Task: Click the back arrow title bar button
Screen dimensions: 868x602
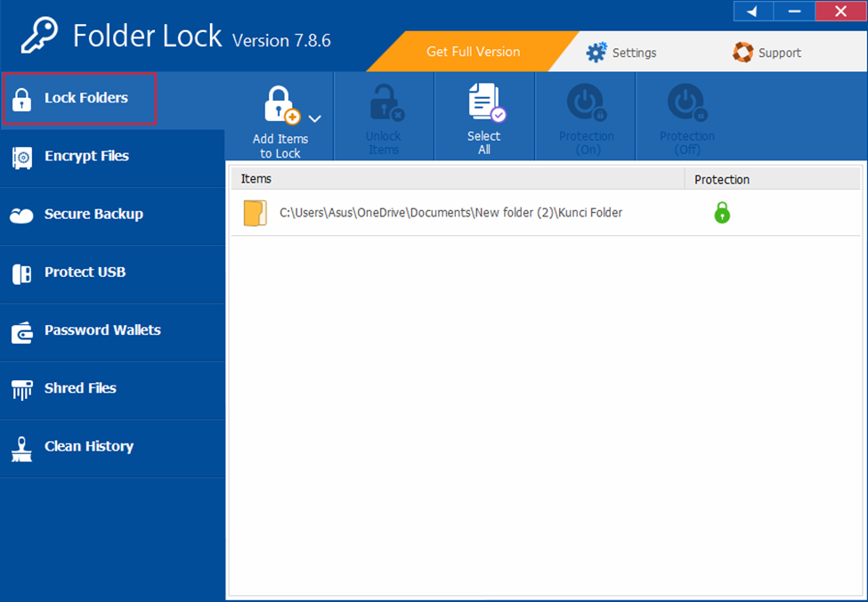Action: coord(753,11)
